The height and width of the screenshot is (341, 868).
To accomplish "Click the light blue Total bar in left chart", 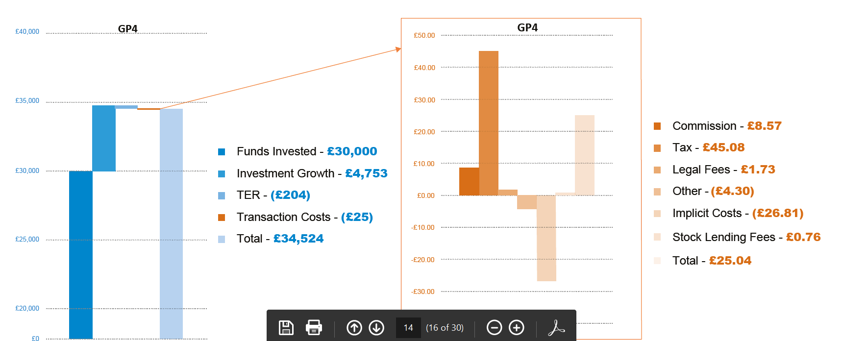I will (171, 223).
